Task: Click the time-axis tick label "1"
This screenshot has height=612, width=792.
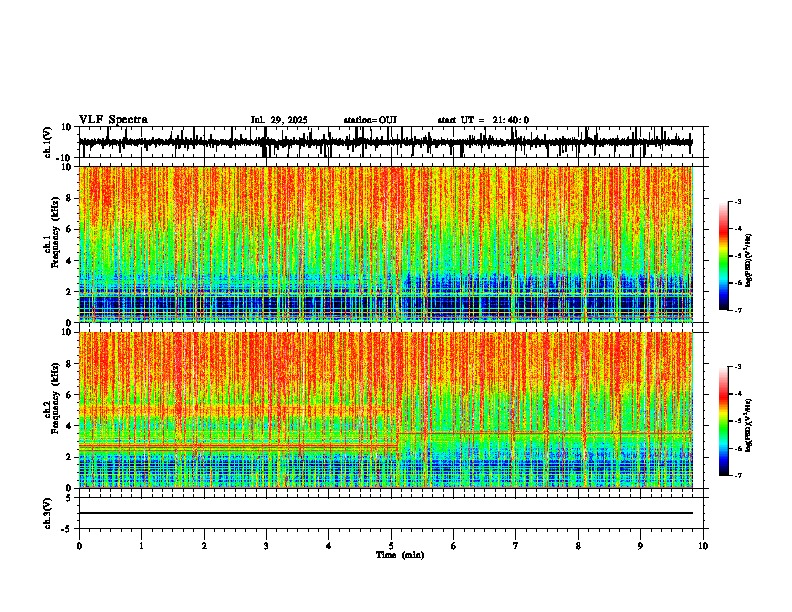Action: pyautogui.click(x=141, y=546)
